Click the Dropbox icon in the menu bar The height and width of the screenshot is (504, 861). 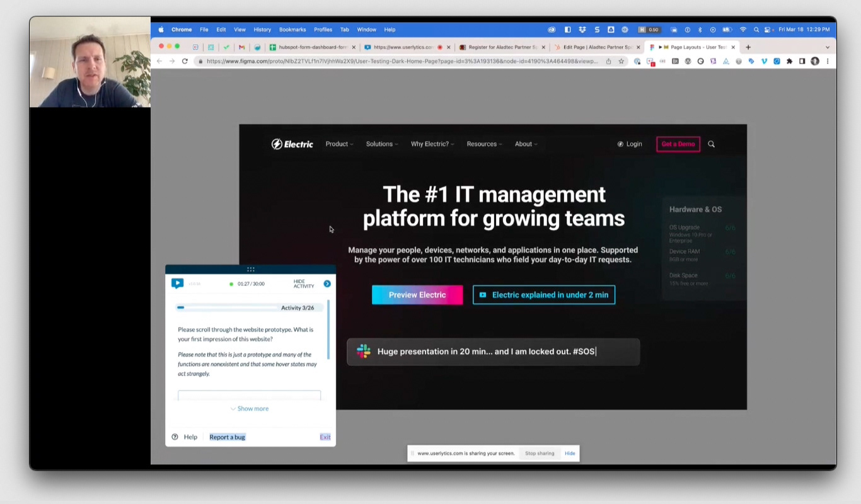tap(582, 30)
